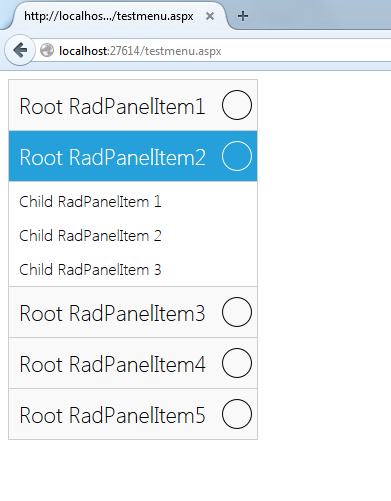Select Child RadPanelItem 2
This screenshot has height=501, width=391.
tap(90, 236)
